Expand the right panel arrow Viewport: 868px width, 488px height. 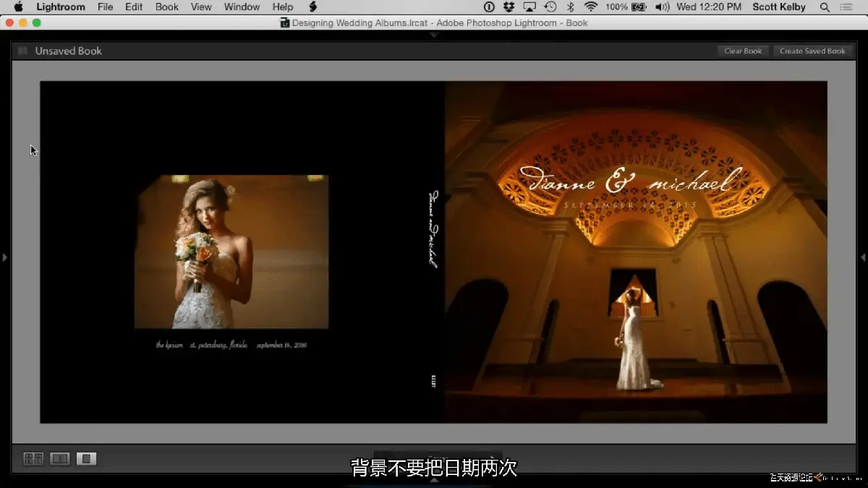[863, 257]
